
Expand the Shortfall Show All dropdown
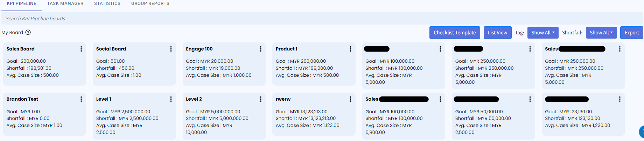pyautogui.click(x=601, y=33)
